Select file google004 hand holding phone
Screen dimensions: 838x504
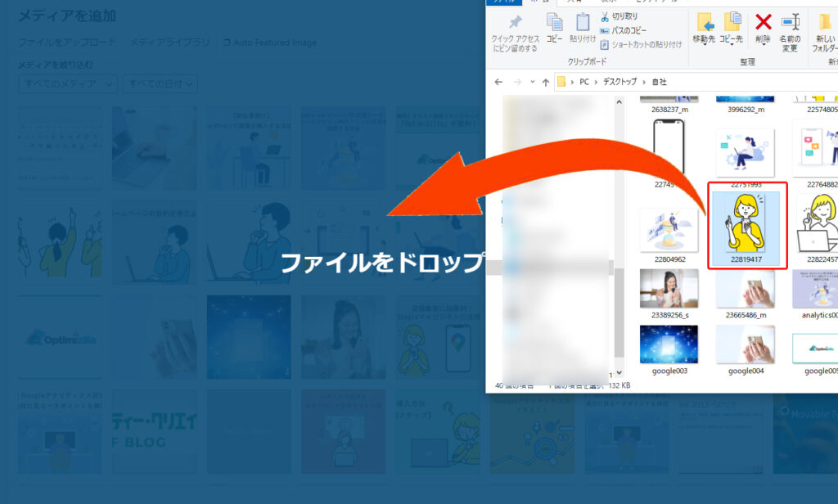[x=746, y=349]
